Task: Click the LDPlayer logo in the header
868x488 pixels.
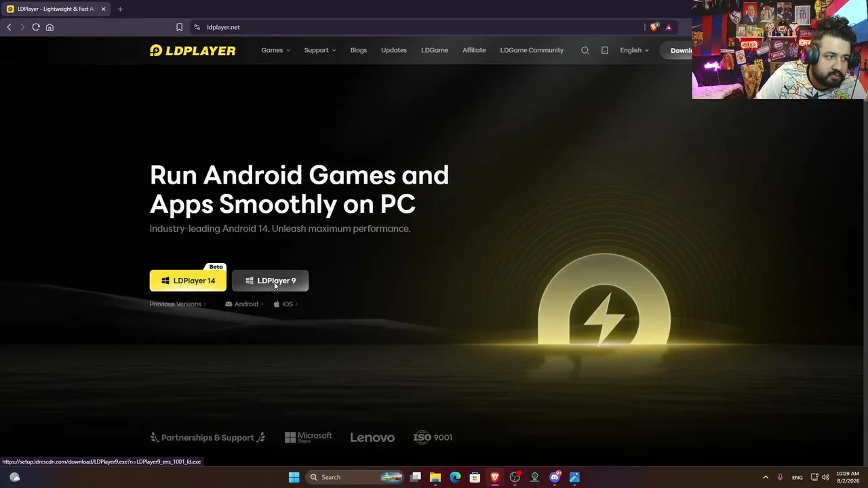Action: (x=193, y=50)
